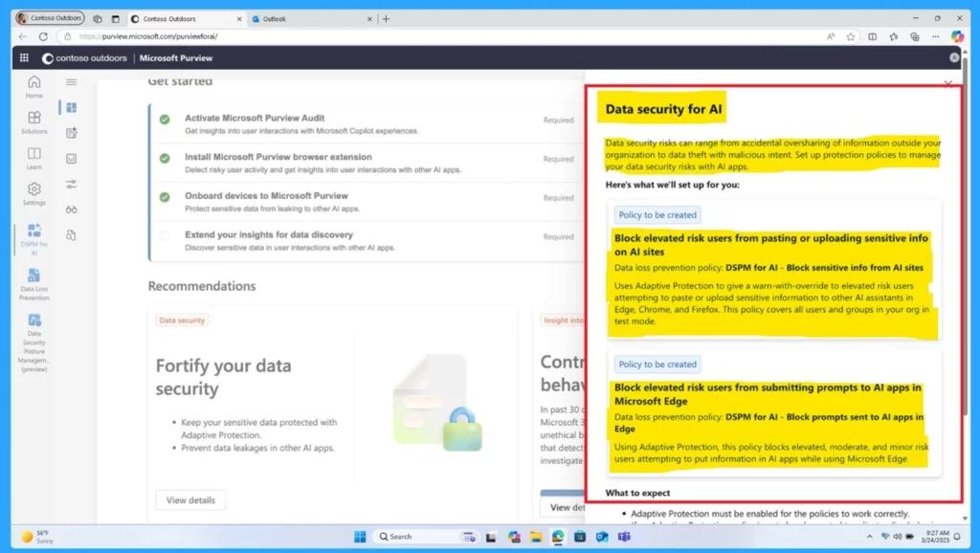Screen dimensions: 980x553
Task: Click the Microsoft Purview header title
Action: [176, 58]
